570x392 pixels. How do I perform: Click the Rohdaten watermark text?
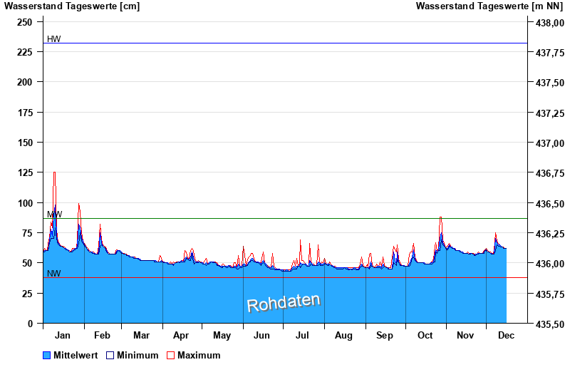point(284,303)
